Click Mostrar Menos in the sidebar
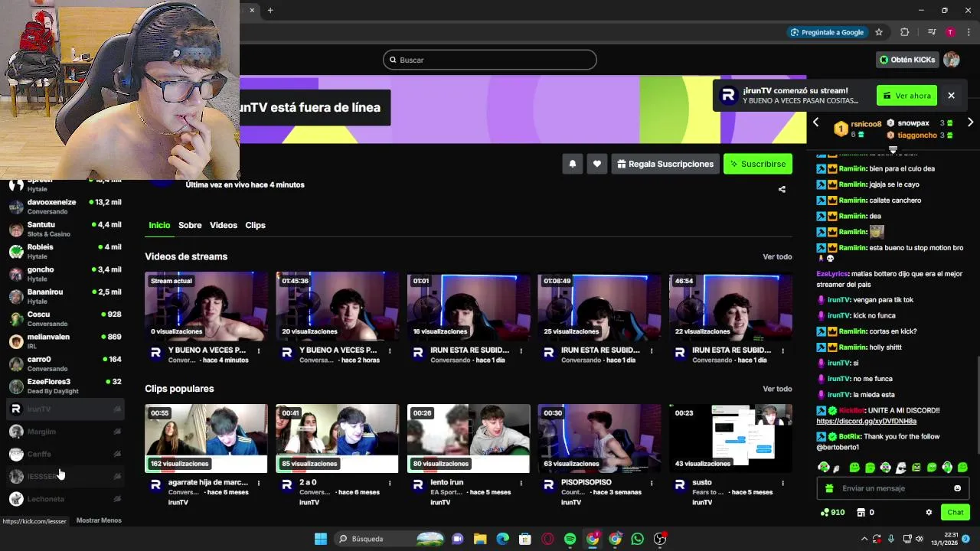The width and height of the screenshot is (980, 551). (x=99, y=520)
